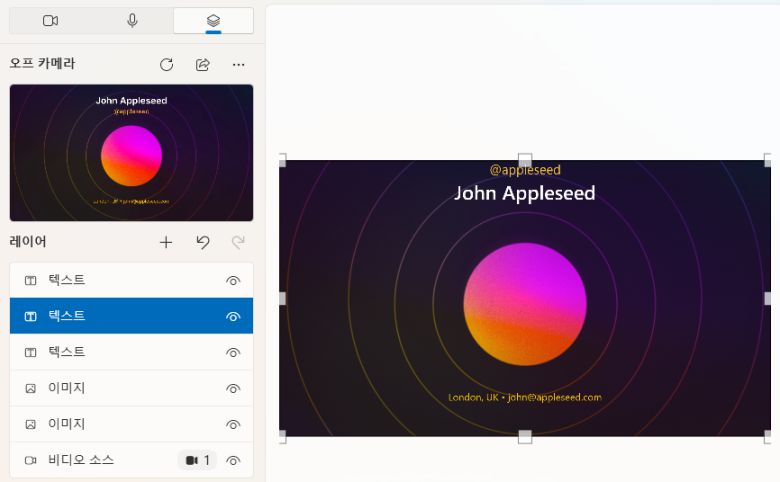Click the video icon of 비디오 소스 layer
This screenshot has width=780, height=482.
point(30,461)
